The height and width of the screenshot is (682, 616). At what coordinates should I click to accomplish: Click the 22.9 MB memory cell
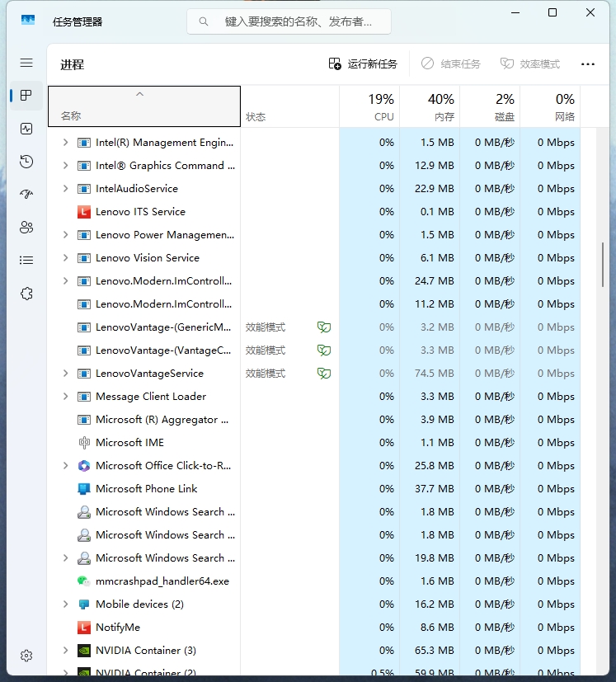[x=430, y=188]
